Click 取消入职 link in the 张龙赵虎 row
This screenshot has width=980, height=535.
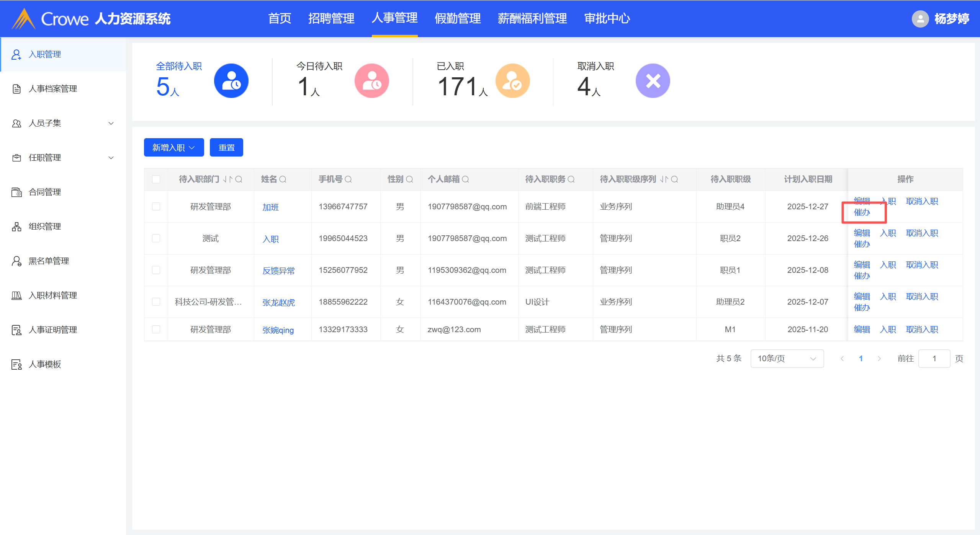[x=922, y=297]
